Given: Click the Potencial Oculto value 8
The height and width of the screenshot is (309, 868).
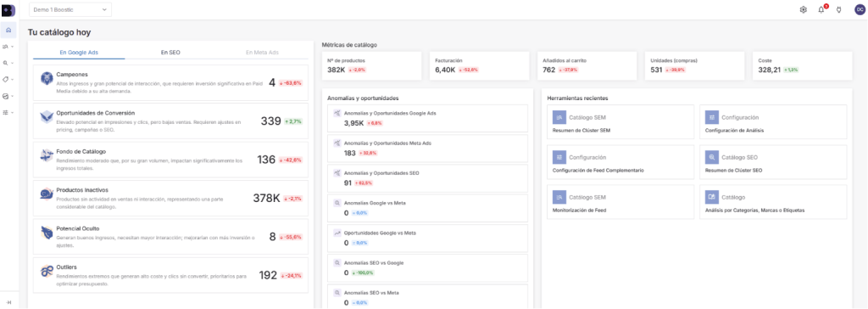Looking at the screenshot, I should coord(272,237).
